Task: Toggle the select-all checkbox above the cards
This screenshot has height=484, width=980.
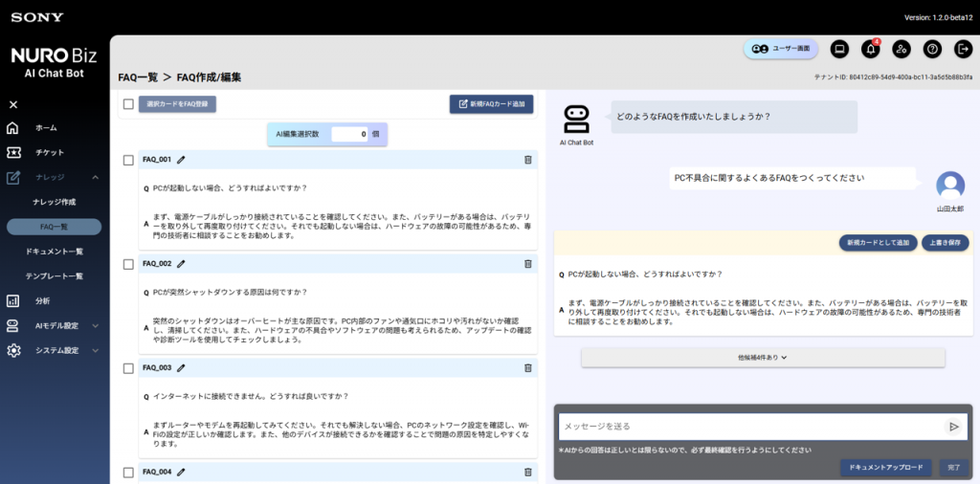Action: pyautogui.click(x=128, y=104)
